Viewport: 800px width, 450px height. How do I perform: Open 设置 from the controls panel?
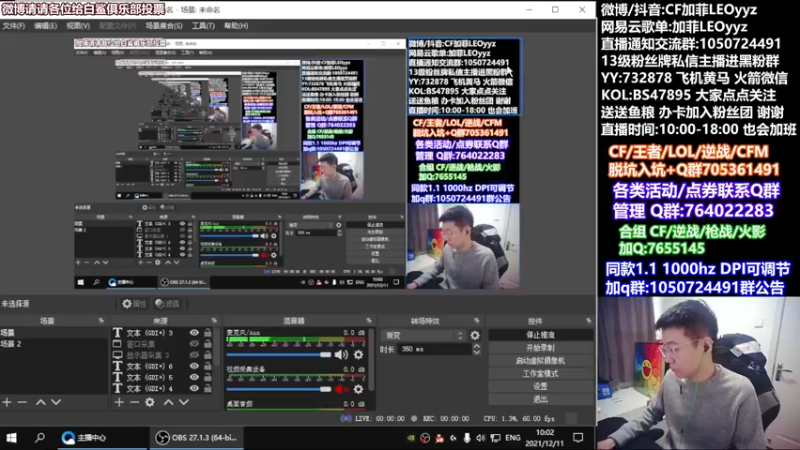(540, 386)
